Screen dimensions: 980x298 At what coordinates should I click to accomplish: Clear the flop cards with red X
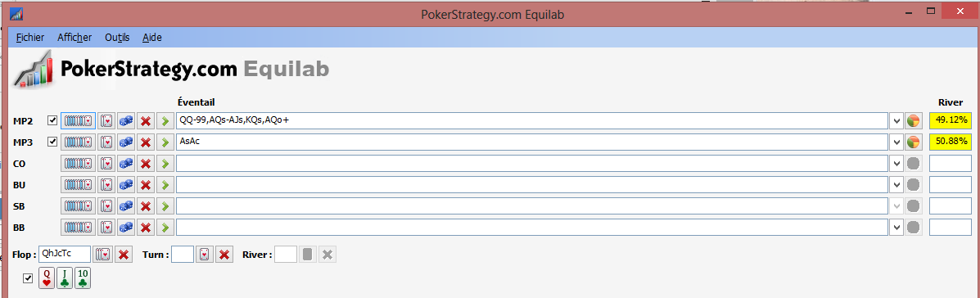click(x=124, y=255)
